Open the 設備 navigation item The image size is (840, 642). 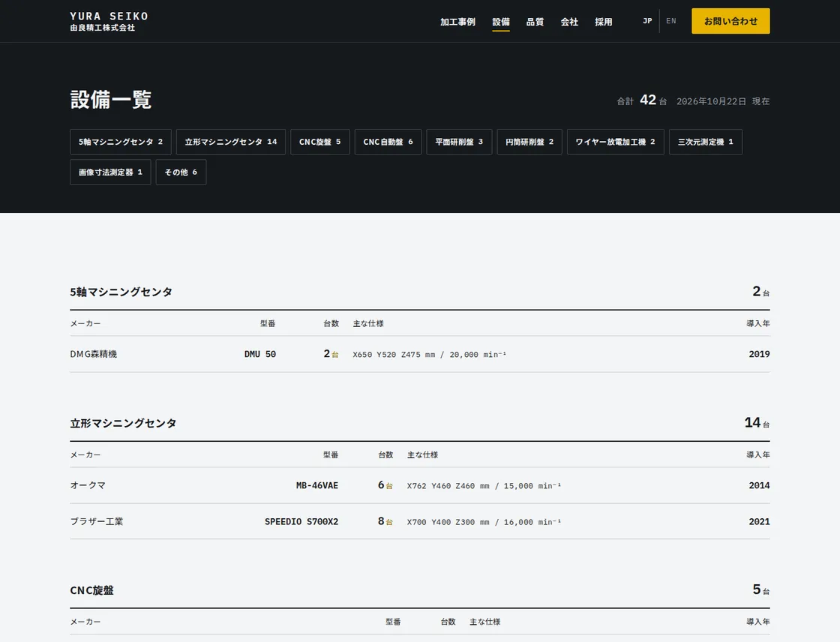coord(501,22)
